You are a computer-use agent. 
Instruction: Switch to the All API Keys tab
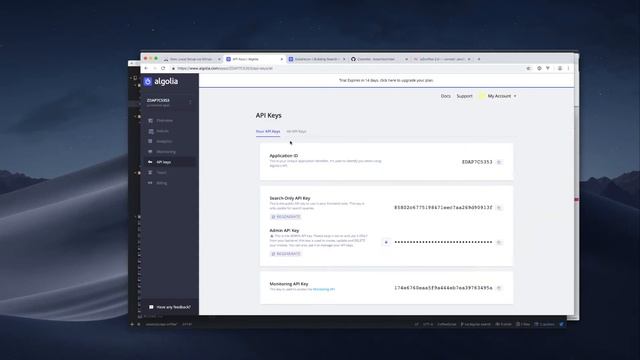[296, 131]
